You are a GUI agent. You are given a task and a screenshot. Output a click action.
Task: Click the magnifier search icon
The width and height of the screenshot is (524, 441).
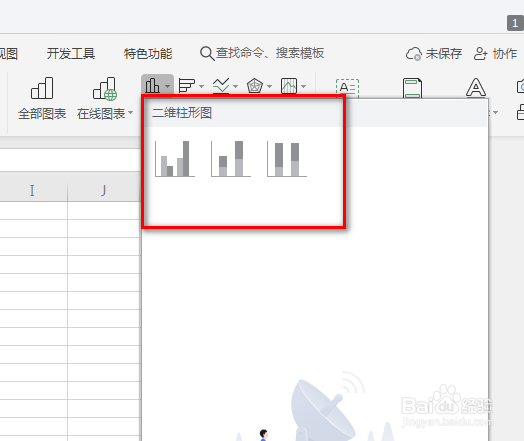point(207,53)
